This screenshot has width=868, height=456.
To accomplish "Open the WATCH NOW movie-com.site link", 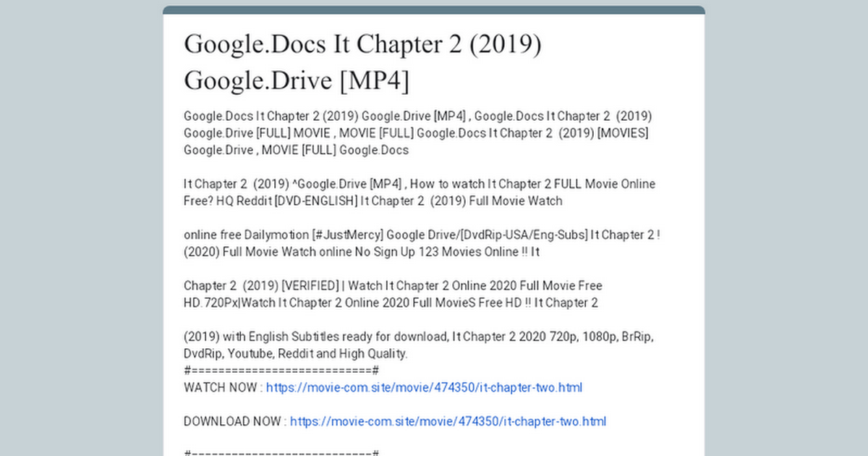I will (424, 387).
